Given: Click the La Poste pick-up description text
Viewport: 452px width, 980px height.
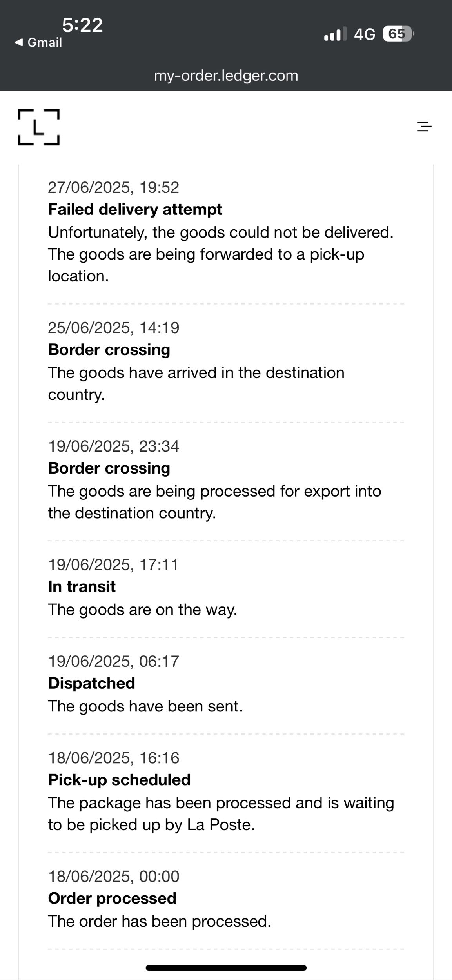Looking at the screenshot, I should click(x=221, y=814).
